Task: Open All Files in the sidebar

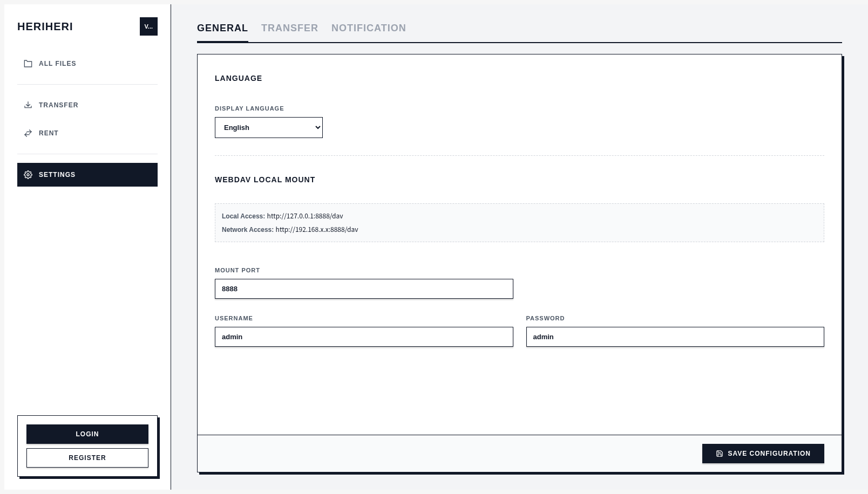Action: [87, 64]
